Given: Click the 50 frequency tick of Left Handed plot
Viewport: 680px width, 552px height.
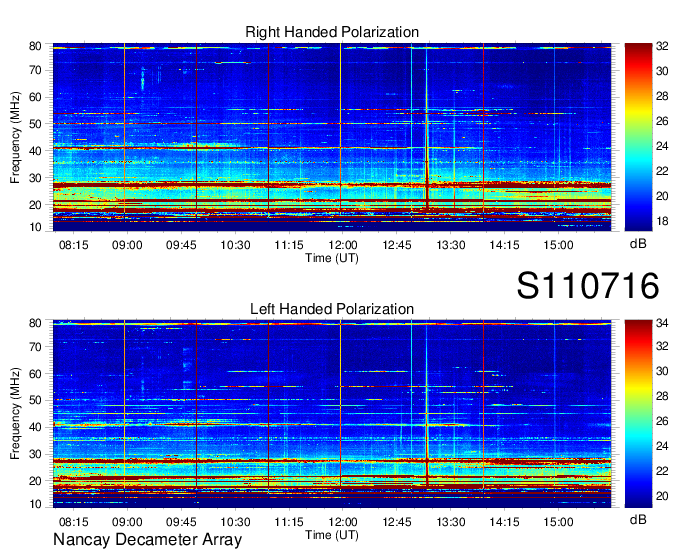Looking at the screenshot, I should pos(35,400).
